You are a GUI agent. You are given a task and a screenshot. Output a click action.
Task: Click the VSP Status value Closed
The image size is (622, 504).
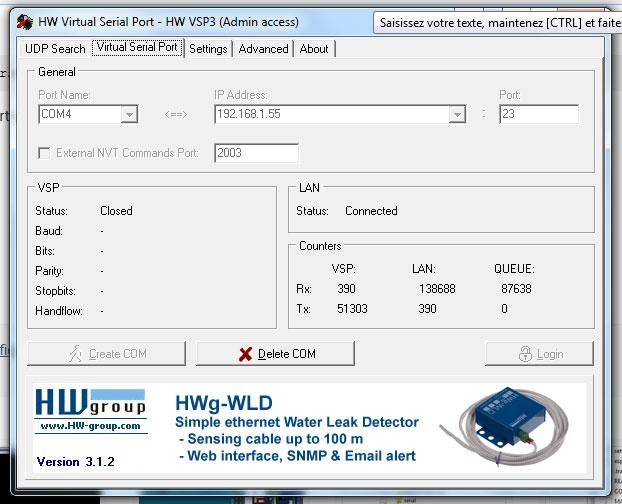[x=116, y=211]
